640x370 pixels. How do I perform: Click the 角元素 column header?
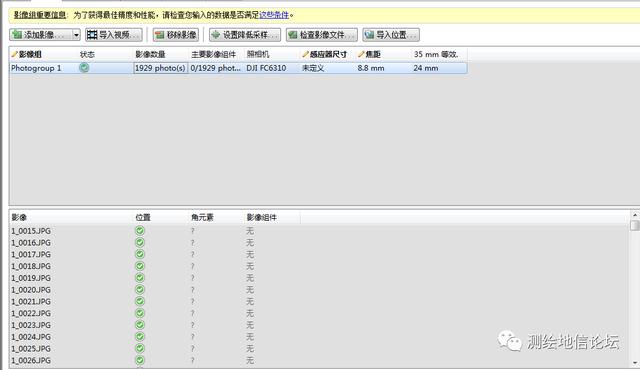[x=202, y=217]
